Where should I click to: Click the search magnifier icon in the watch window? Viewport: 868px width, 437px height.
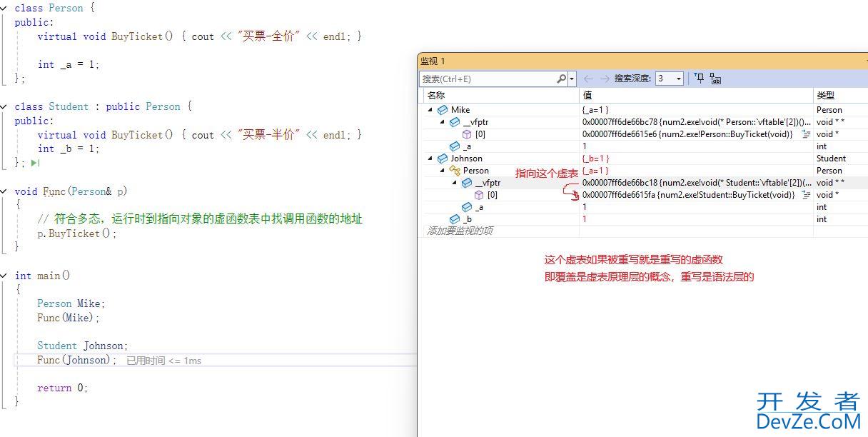[x=562, y=79]
